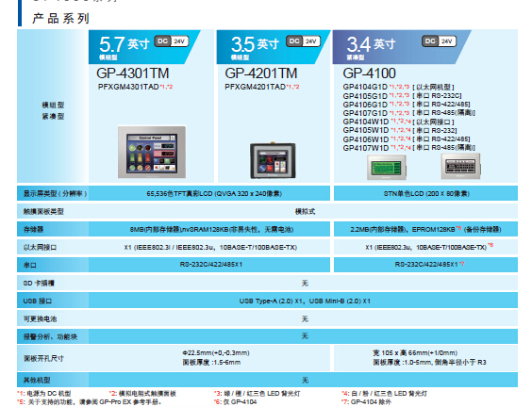Click the GP-4301TM model title

click(x=133, y=73)
